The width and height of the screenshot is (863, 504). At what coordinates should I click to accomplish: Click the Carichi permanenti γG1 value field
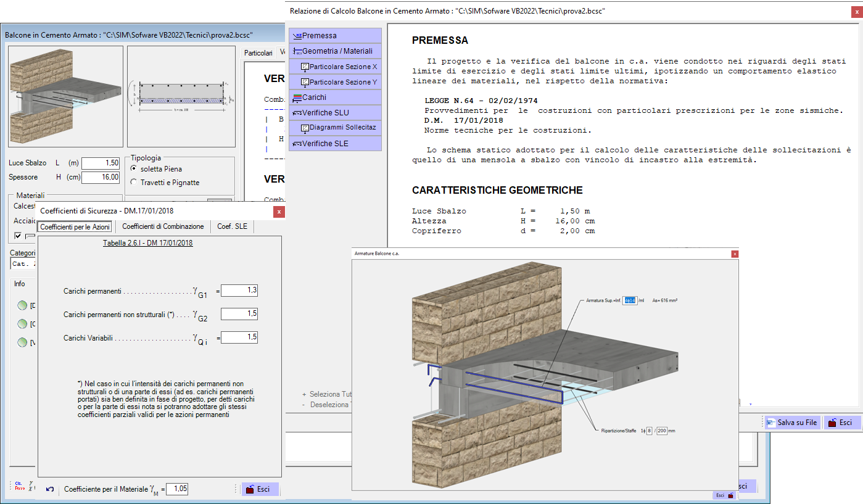pos(239,291)
